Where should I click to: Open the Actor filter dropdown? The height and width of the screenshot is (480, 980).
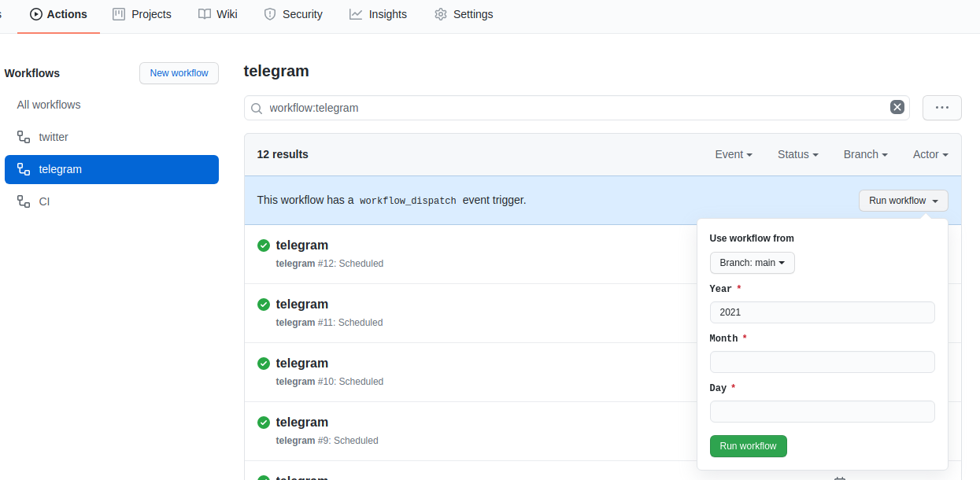(930, 154)
